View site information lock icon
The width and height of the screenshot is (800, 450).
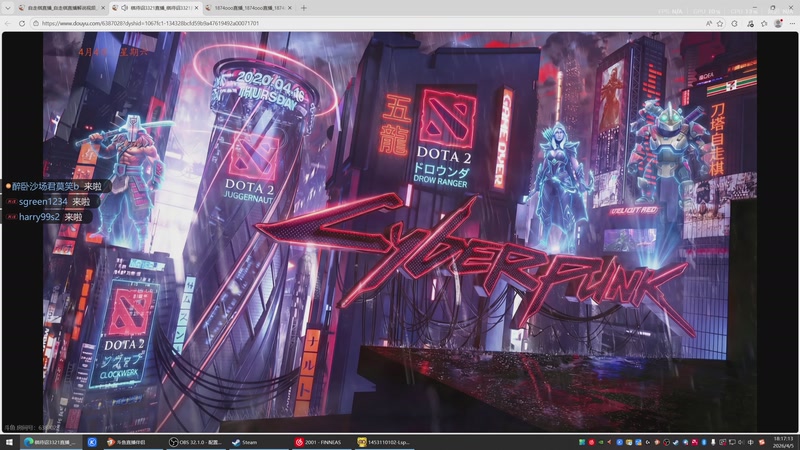click(36, 23)
